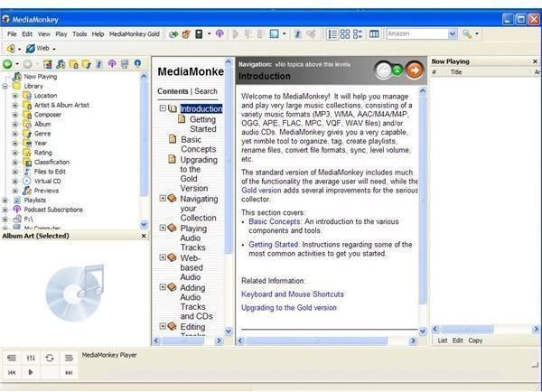
Task: Click the Internet Explorer Web icon
Action: 31,49
